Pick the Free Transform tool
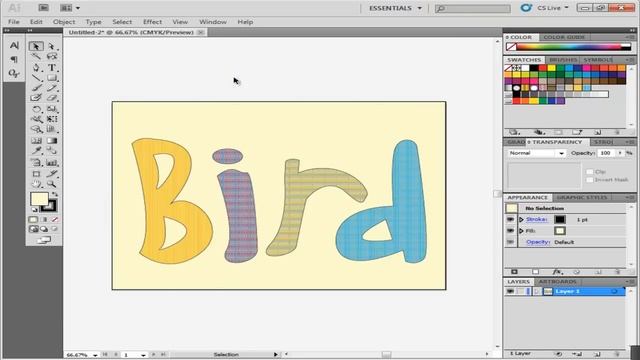640x360 pixels. pos(51,119)
